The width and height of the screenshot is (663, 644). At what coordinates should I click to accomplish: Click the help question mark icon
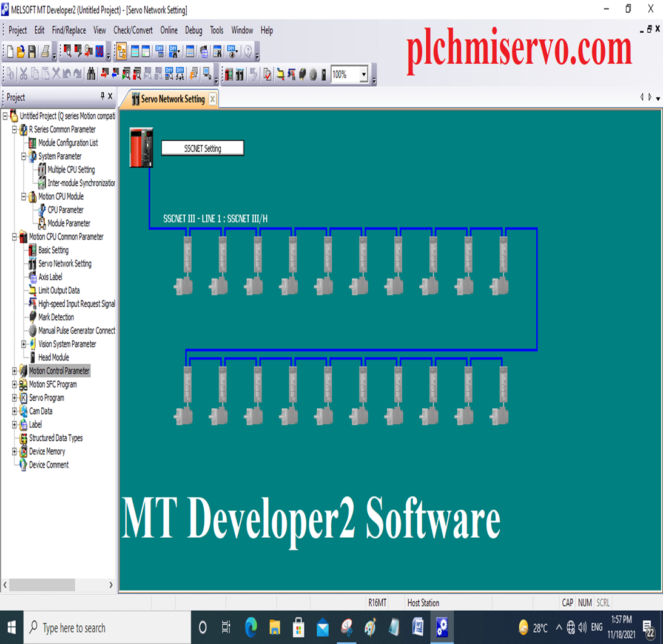(248, 52)
